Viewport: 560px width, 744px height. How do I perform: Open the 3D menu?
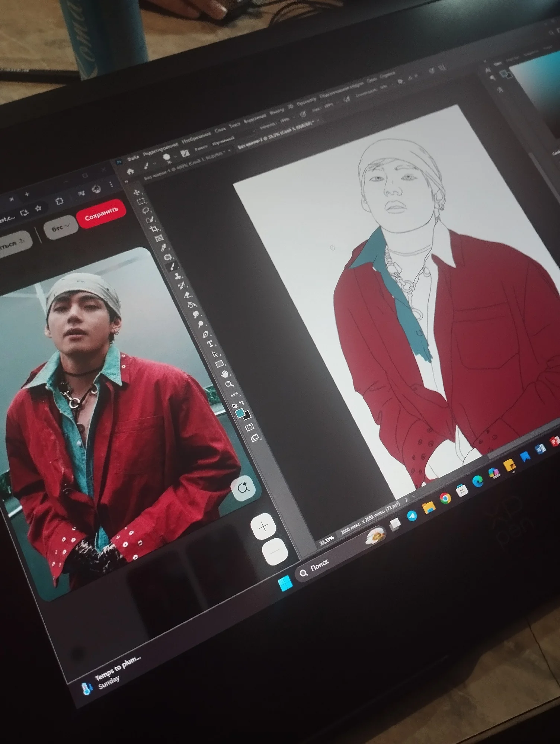click(290, 106)
